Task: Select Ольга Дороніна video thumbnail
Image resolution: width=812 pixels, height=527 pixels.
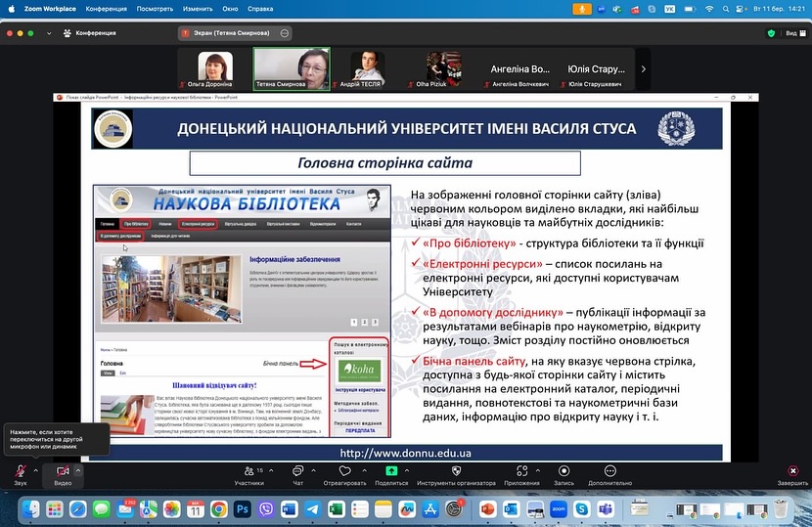Action: (x=214, y=69)
